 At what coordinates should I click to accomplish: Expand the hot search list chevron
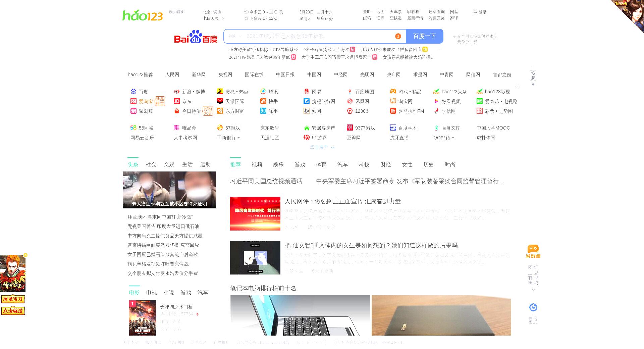point(440,49)
